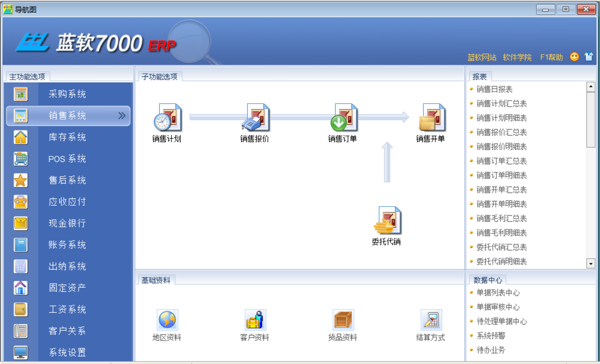
Task: Open the 销售开单 sales billing icon
Action: coord(431,118)
